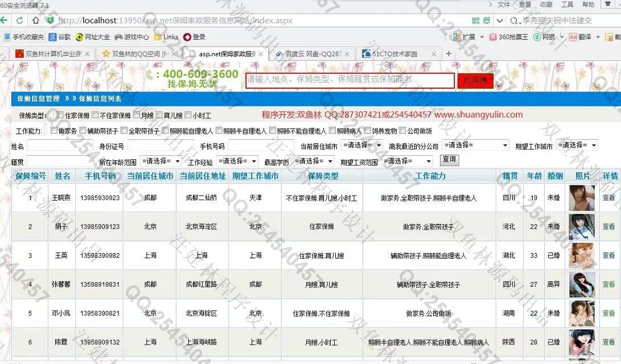Open the 谷歌 bookmark
Image resolution: width=621 pixels, height=364 pixels.
[60, 37]
